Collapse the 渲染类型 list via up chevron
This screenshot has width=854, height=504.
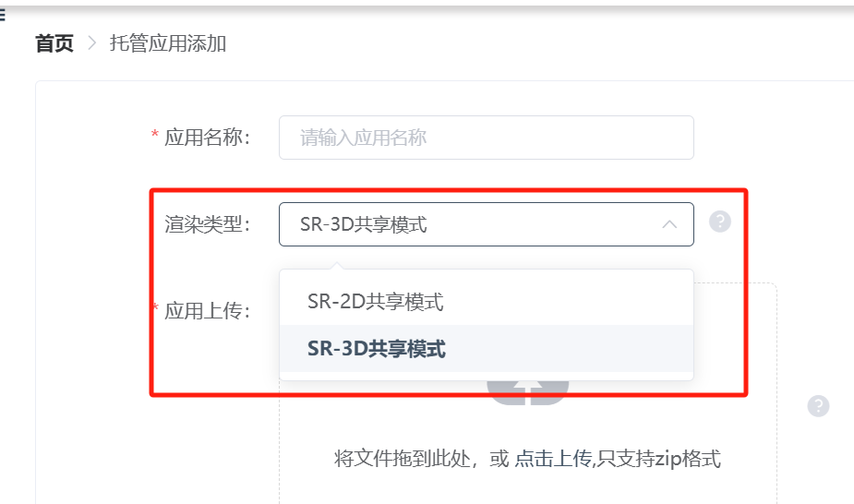(669, 224)
